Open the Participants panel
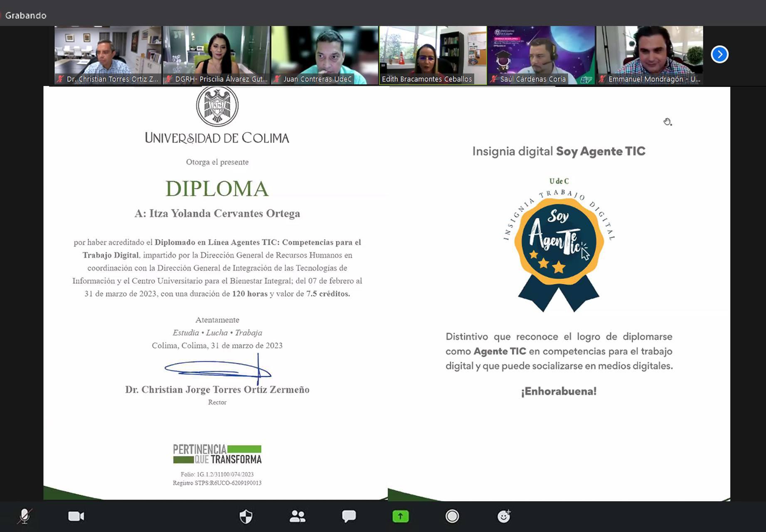 click(x=298, y=516)
